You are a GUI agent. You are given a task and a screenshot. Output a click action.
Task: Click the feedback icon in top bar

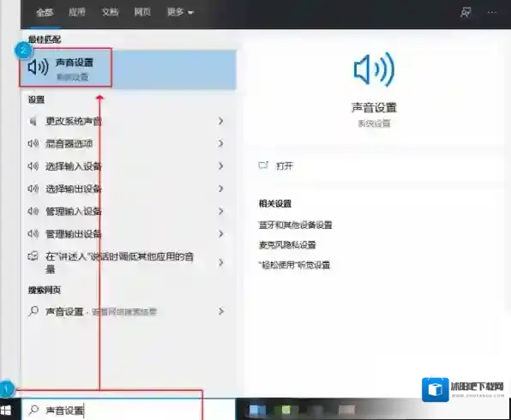pos(466,12)
